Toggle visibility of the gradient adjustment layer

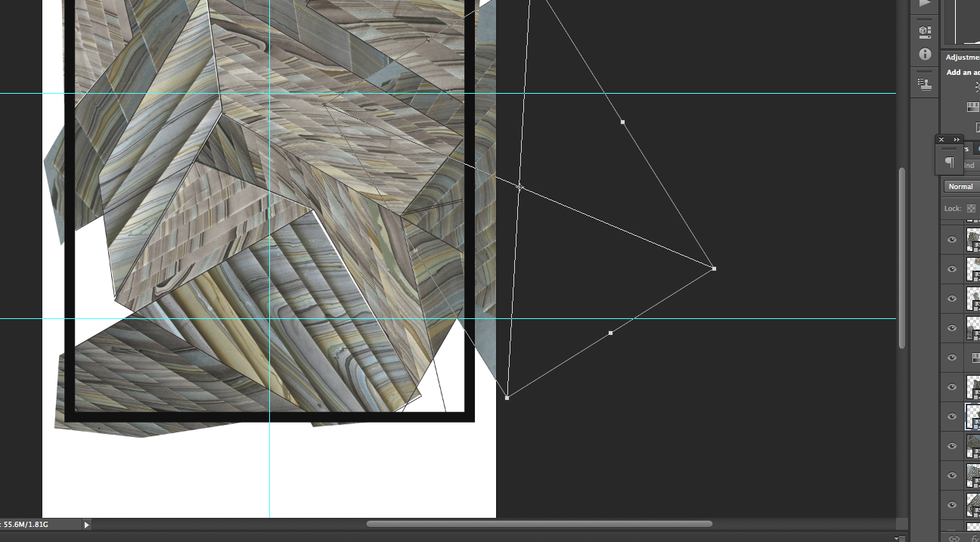click(952, 358)
